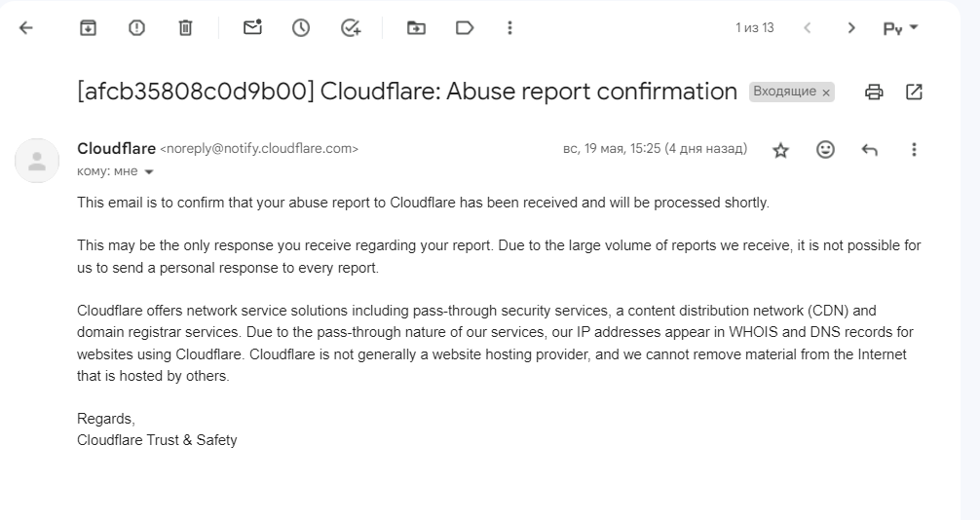This screenshot has width=980, height=520.
Task: Go to the newer email
Action: [x=808, y=28]
